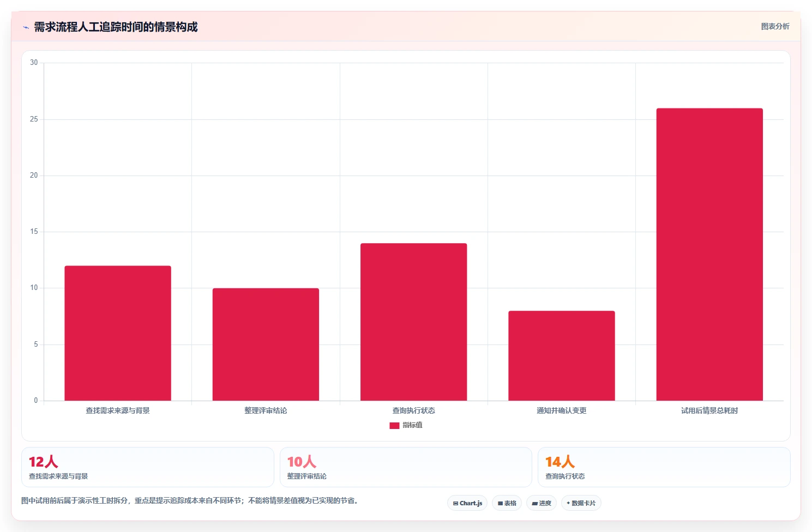Open the 12人 data card
This screenshot has width=812, height=532.
147,467
